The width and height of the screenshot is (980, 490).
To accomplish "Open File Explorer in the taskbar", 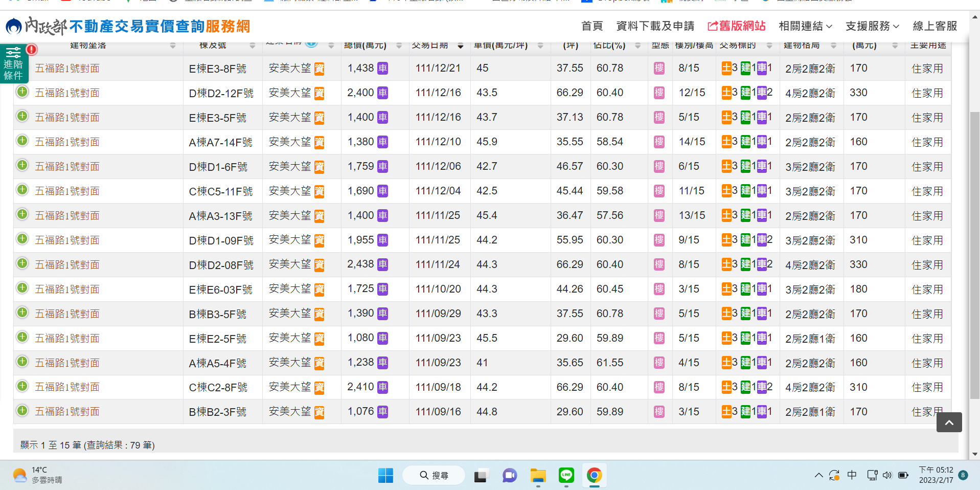I will (x=538, y=475).
